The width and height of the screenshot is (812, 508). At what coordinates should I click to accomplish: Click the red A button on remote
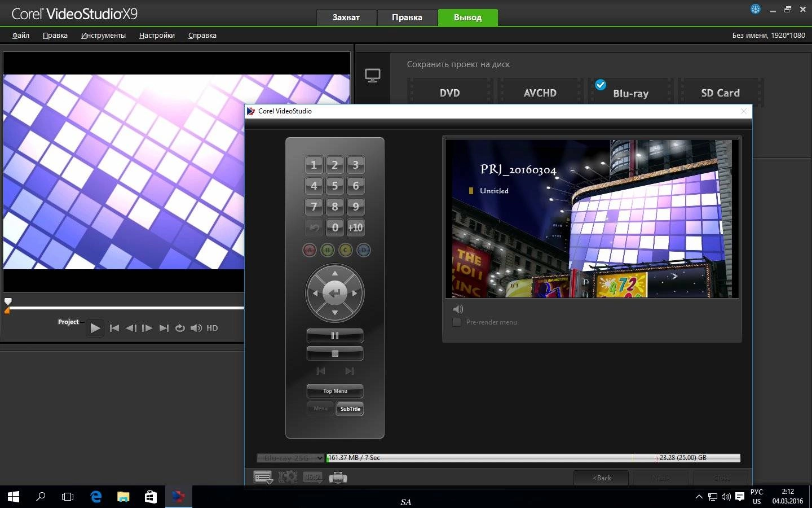click(310, 250)
